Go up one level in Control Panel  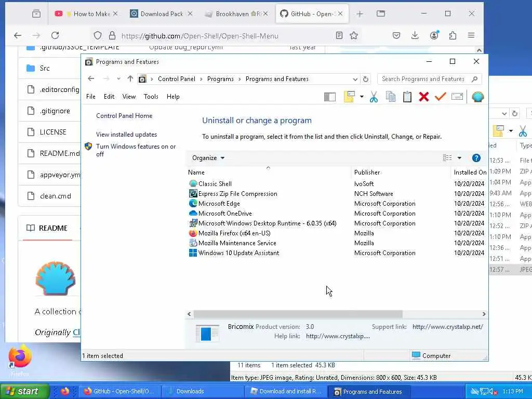coord(130,79)
